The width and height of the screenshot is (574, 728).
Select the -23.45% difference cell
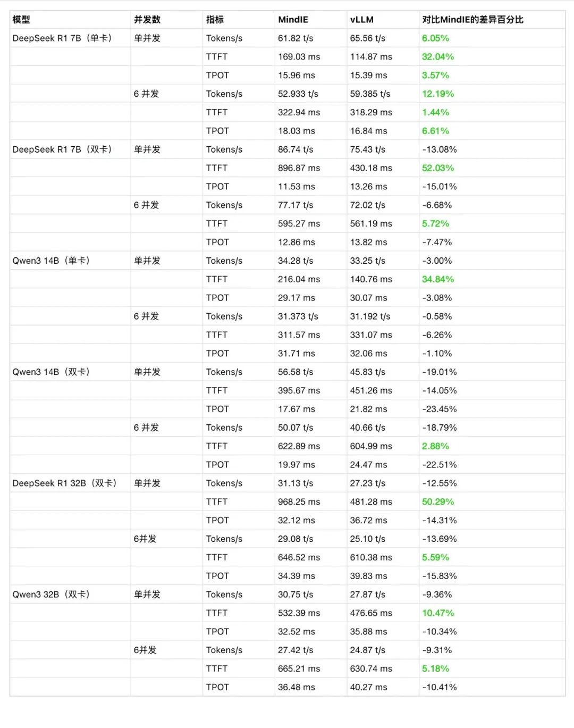[440, 409]
